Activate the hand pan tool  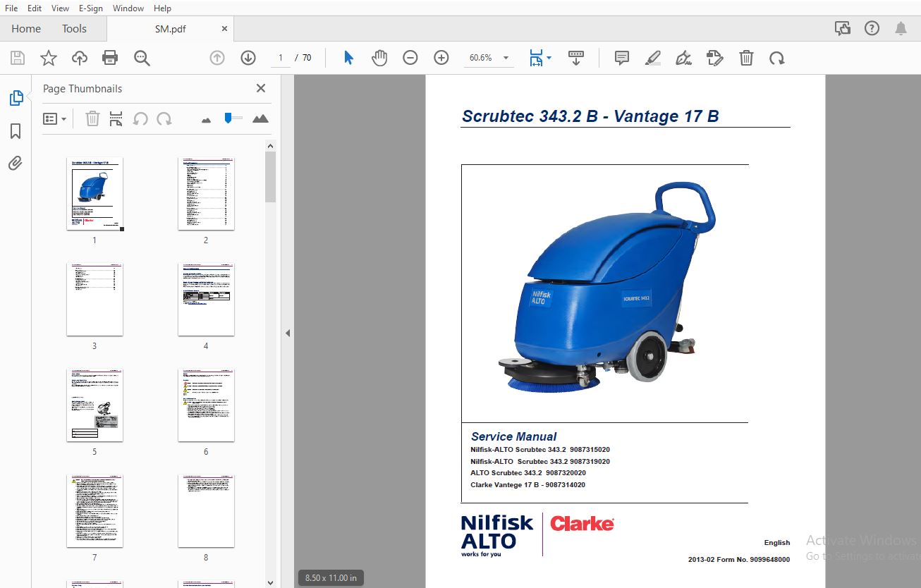(x=379, y=58)
